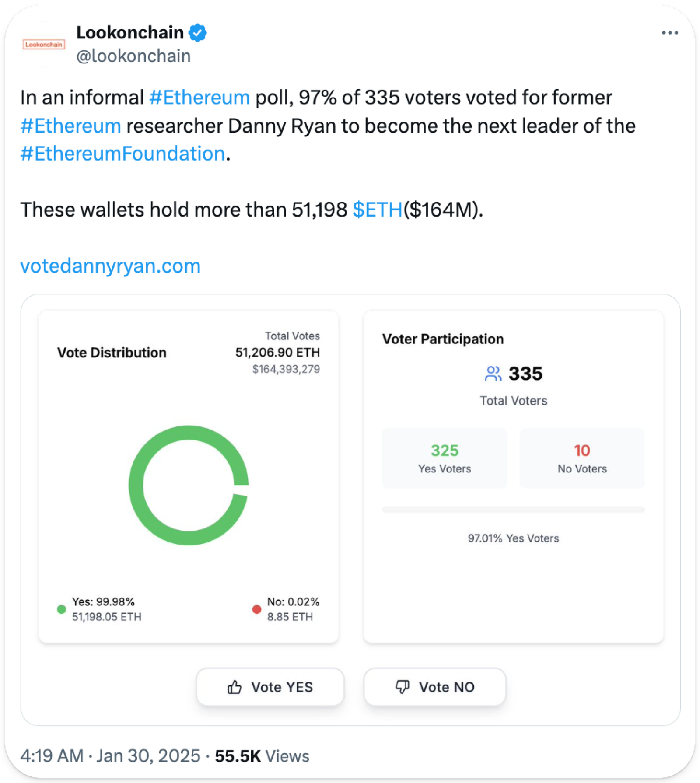Click the 10 No Voters card
This screenshot has width=700, height=783.
click(x=582, y=458)
